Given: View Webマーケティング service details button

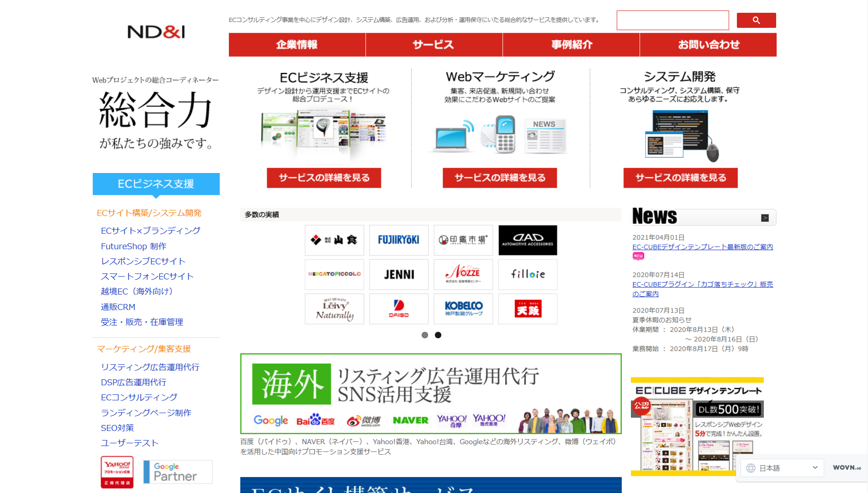Looking at the screenshot, I should (500, 178).
